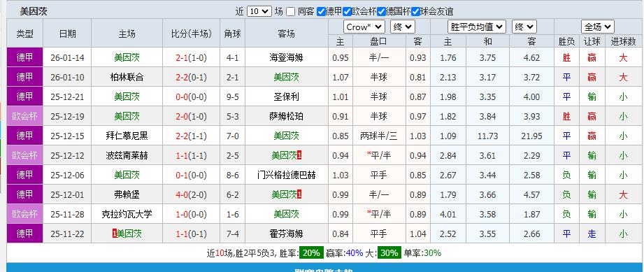
Task: Click the 让球 column header
Action: coord(592,41)
